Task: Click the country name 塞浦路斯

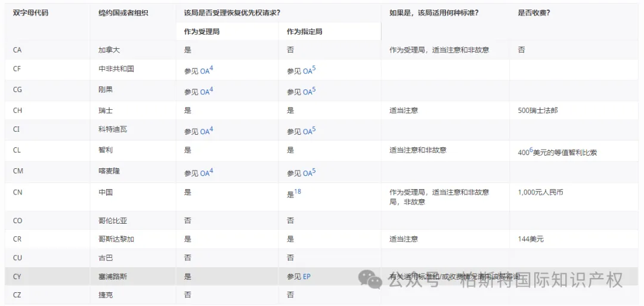Action: [x=113, y=277]
